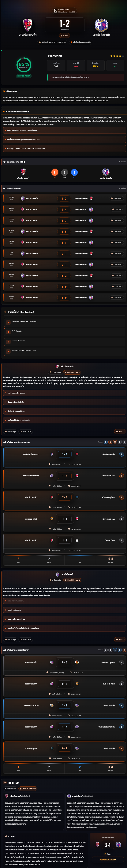Click the W badge on Kyoto's 1-2 result
The image size is (127, 868).
coord(122,476)
